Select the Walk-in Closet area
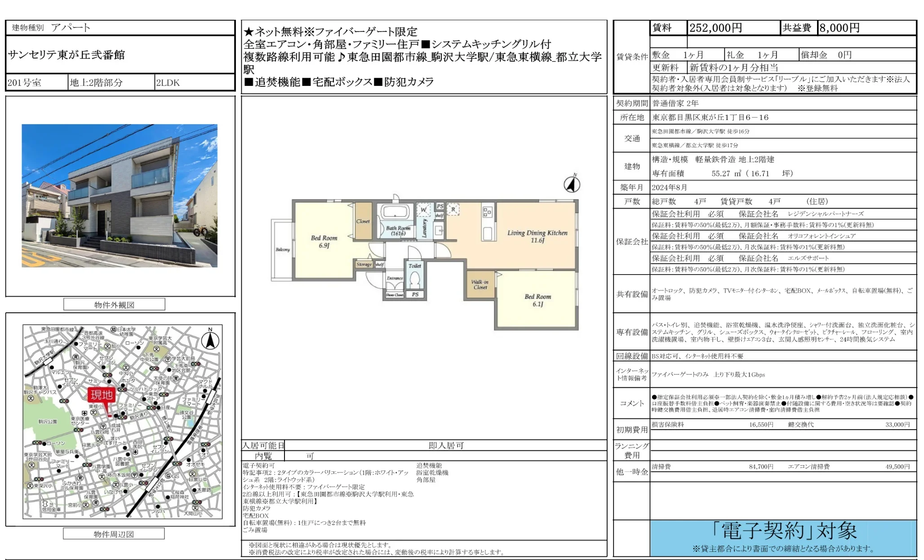 pos(480,284)
